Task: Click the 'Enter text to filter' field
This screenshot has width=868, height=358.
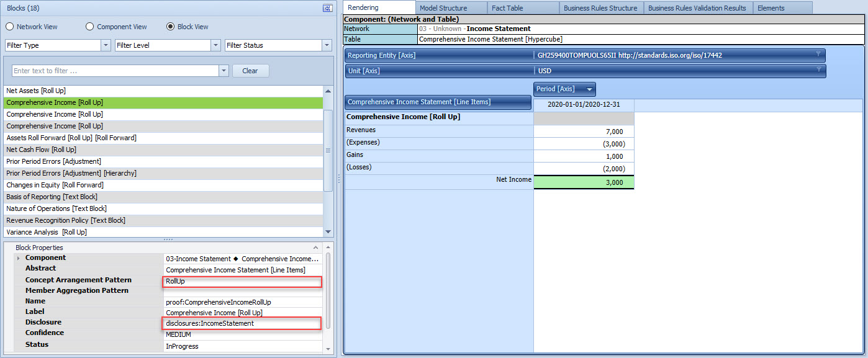Action: (115, 71)
